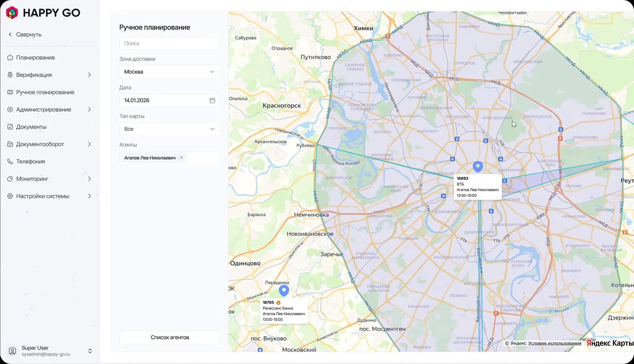634x364 pixels.
Task: Click the Документооборот sidebar icon
Action: 10,144
